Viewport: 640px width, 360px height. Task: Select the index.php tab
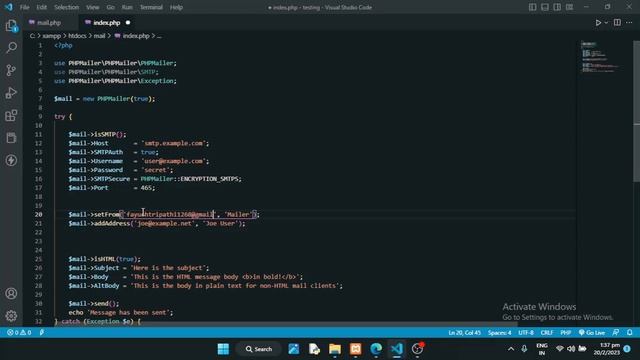(106, 23)
